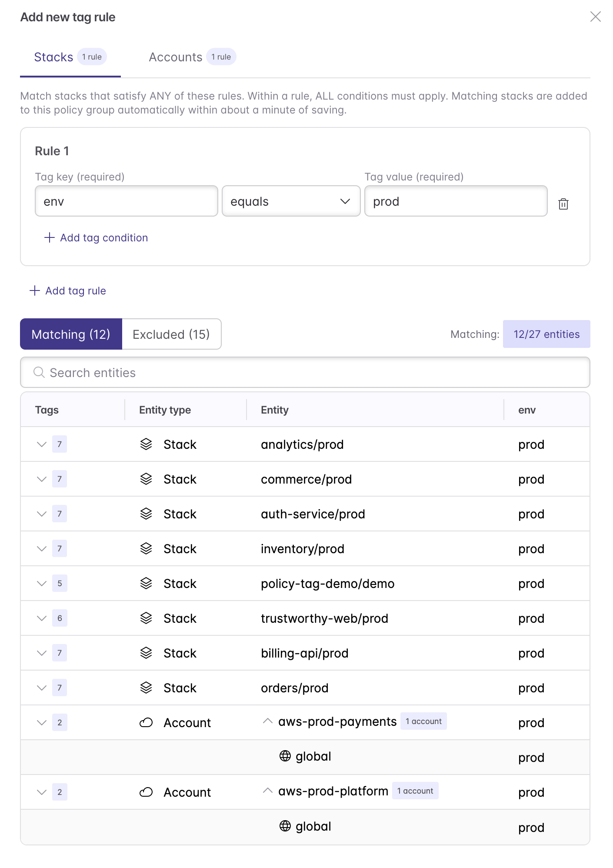Click the cloud icon in aws-prod-platform row

coord(146,792)
